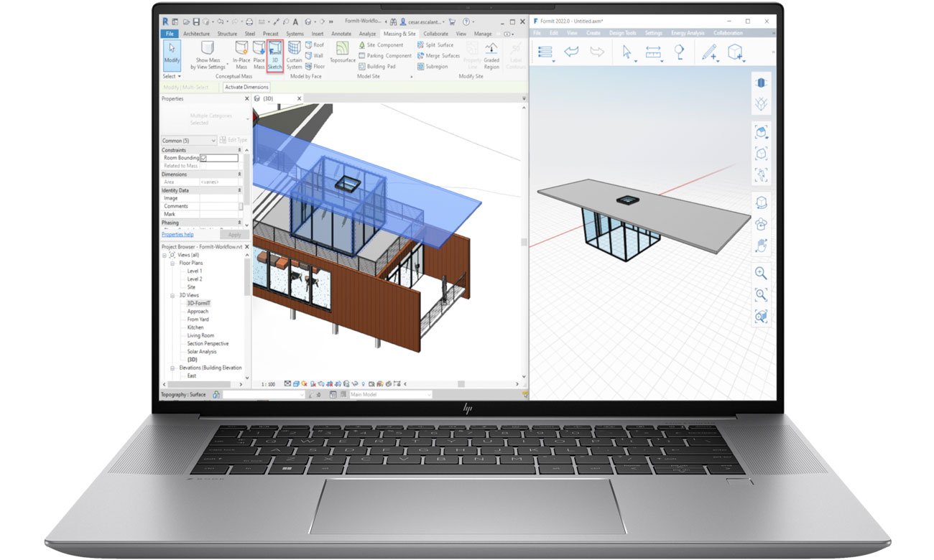Create a Building Pad
Viewport: 934px width, 560px height.
tap(376, 66)
